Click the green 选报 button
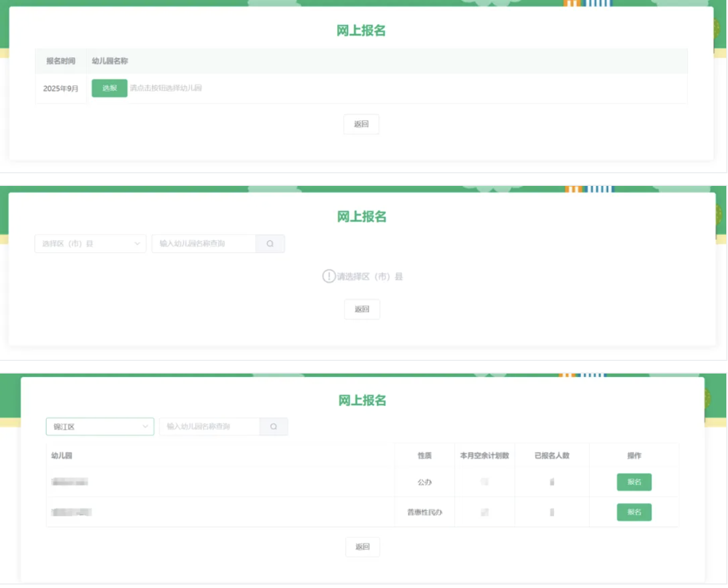 (109, 88)
